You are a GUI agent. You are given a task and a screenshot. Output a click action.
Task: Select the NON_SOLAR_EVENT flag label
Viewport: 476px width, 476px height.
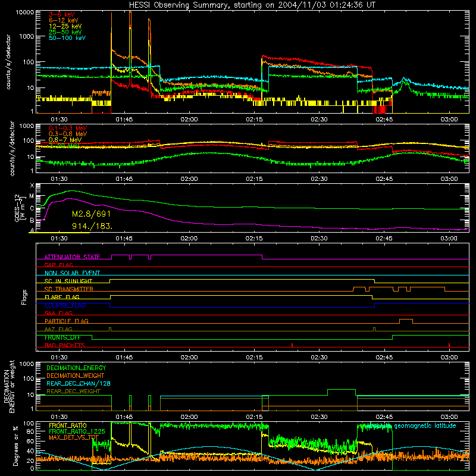click(72, 273)
